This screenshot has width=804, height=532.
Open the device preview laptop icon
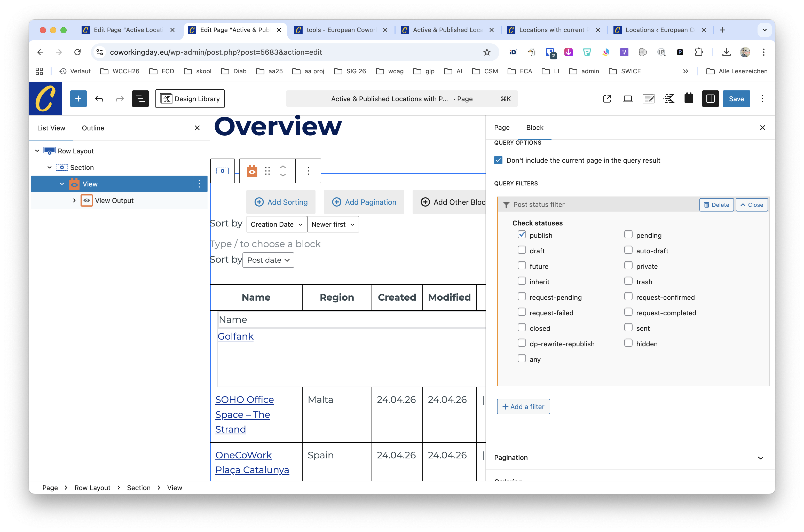click(x=628, y=99)
